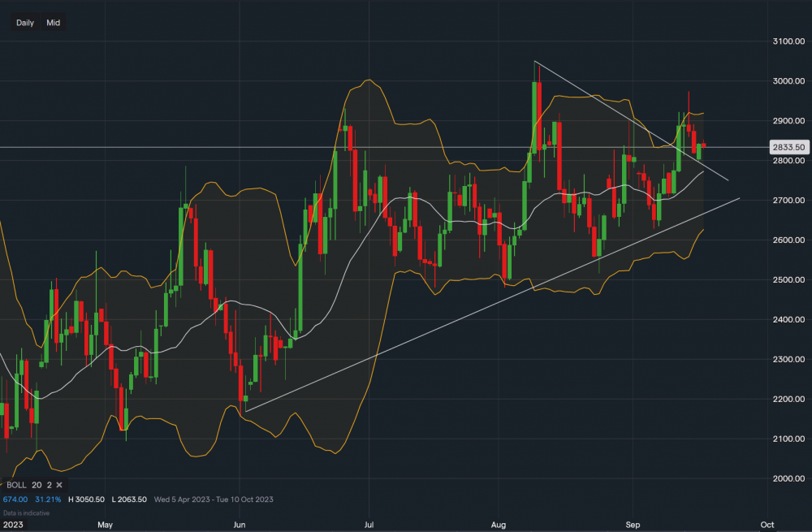Click the 3100.00 price axis label
The image size is (812, 532).
click(787, 41)
